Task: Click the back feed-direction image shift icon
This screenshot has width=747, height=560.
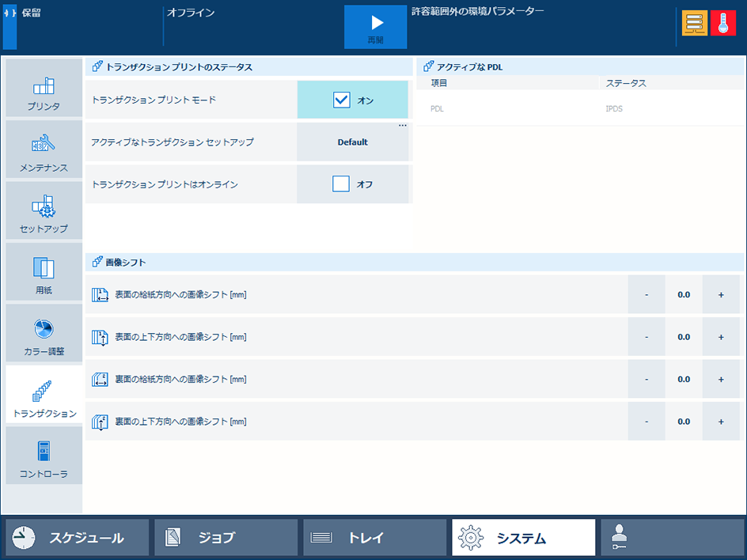Action: point(100,380)
